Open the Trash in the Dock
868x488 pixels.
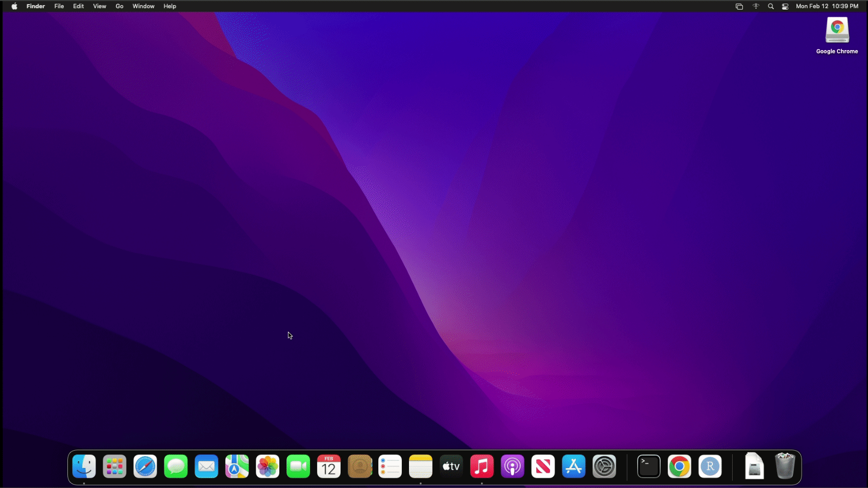[x=785, y=466]
